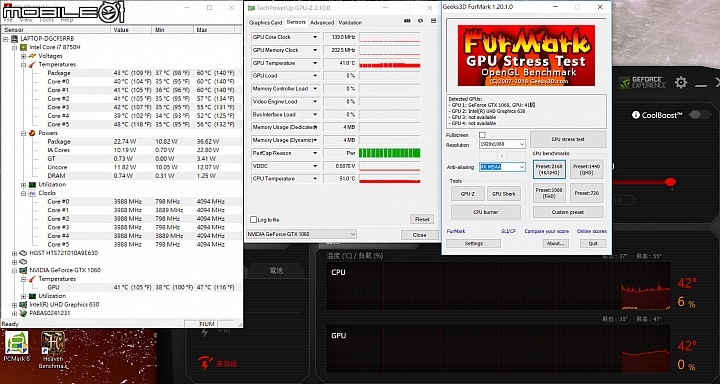Enable Log to file checkbox in GPU-Z
The width and height of the screenshot is (720, 384).
point(253,220)
